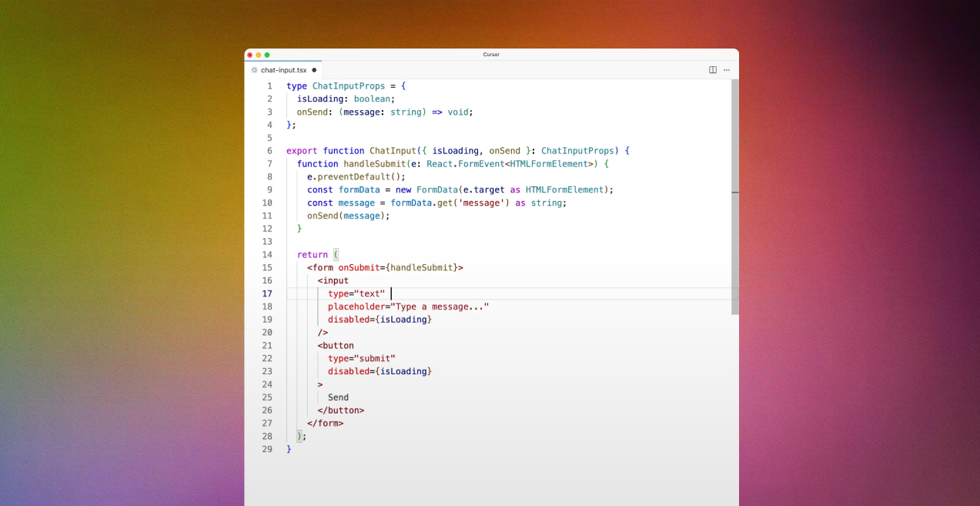This screenshot has height=506, width=980.
Task: Click line number 21 in the gutter
Action: click(267, 346)
